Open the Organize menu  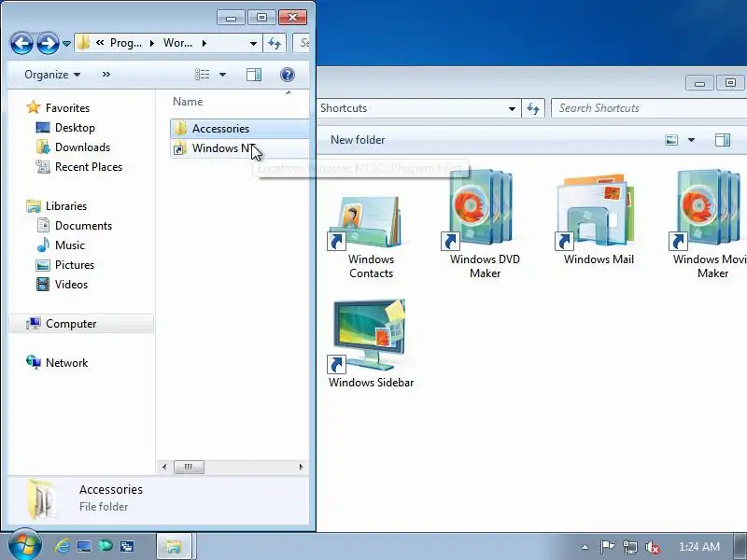pyautogui.click(x=52, y=75)
